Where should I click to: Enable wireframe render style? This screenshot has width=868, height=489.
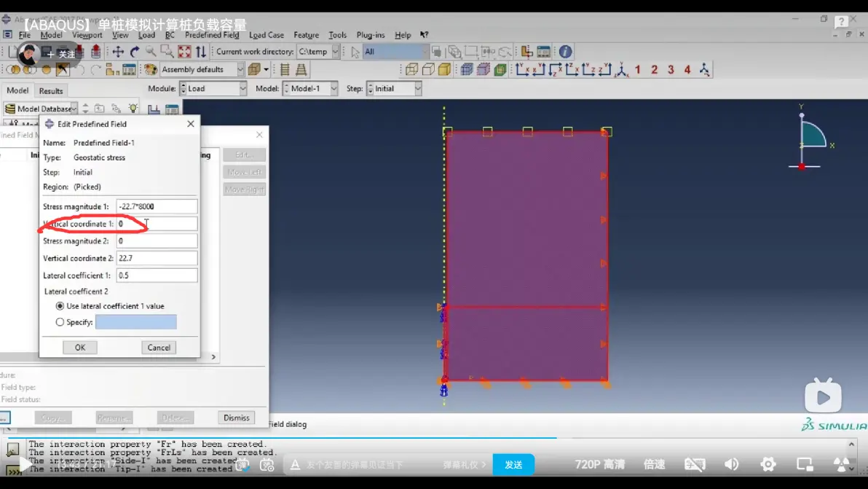(412, 69)
